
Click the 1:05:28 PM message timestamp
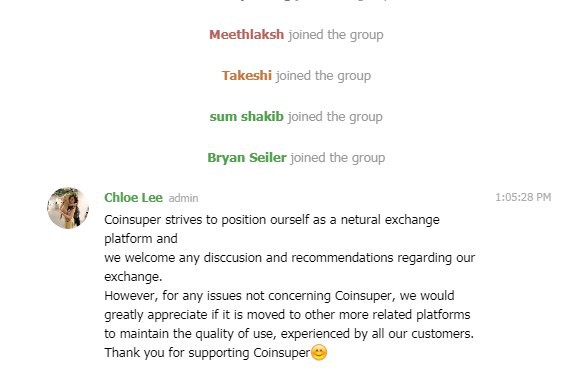[523, 197]
